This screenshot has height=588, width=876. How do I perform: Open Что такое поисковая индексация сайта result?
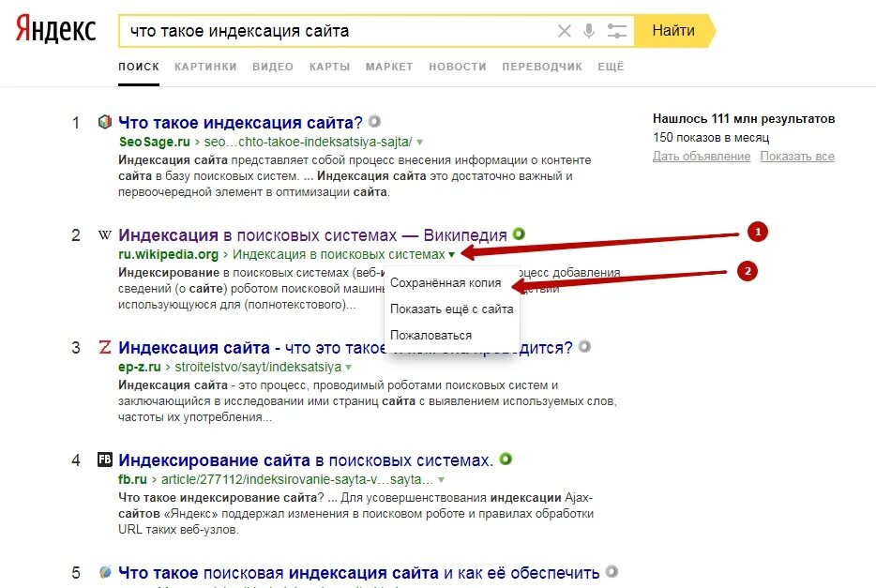click(x=358, y=573)
